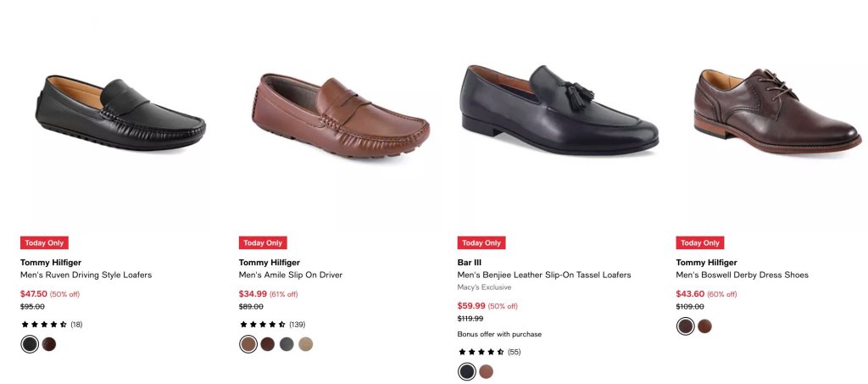Select dark brown swatch for Boswell Derby

coord(685,326)
